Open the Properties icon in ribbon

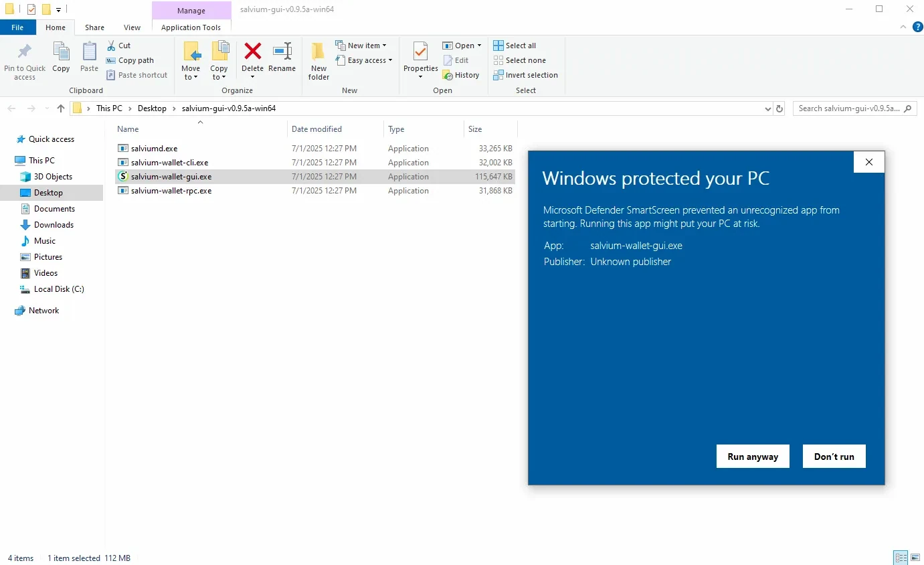point(420,52)
